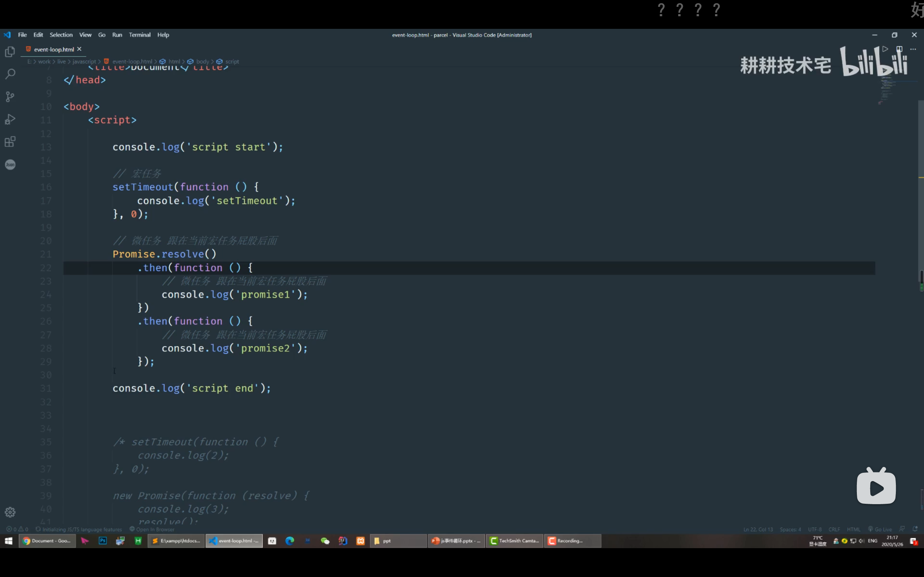The height and width of the screenshot is (577, 924).
Task: Open the Source Control view icon
Action: tap(10, 97)
